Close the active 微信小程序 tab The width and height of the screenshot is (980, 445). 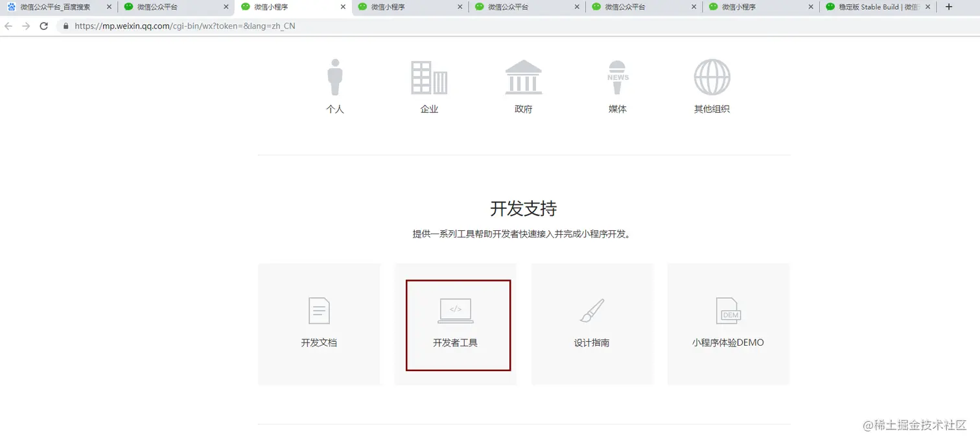(x=343, y=7)
